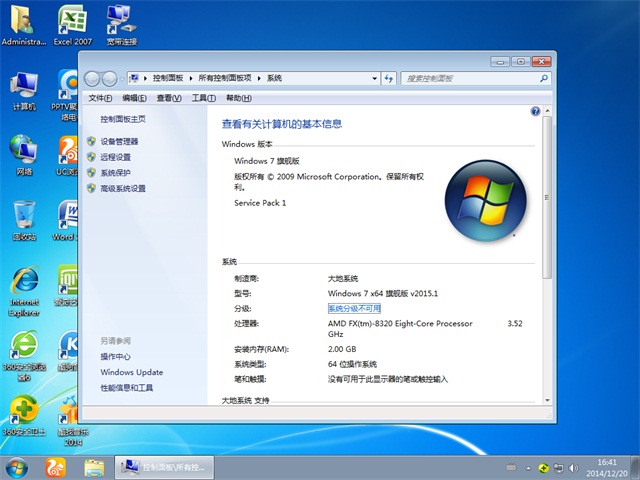The width and height of the screenshot is (640, 480).
Task: Click the back navigation arrow button
Action: [x=93, y=78]
